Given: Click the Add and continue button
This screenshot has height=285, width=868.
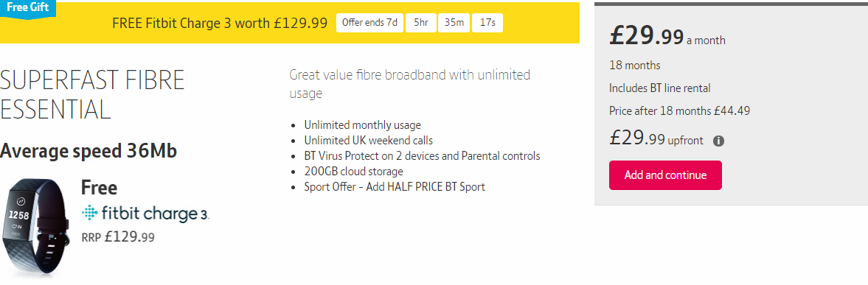Looking at the screenshot, I should tap(665, 175).
